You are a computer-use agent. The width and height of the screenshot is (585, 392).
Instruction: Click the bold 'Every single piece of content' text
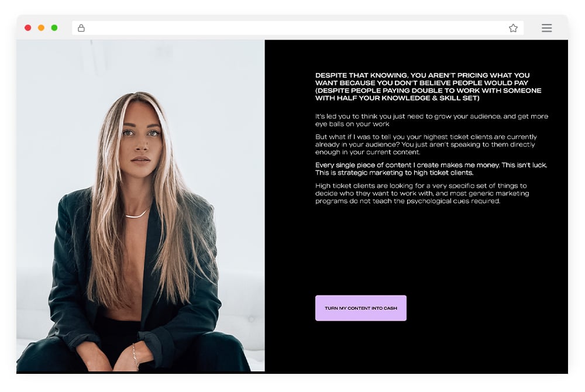(431, 169)
